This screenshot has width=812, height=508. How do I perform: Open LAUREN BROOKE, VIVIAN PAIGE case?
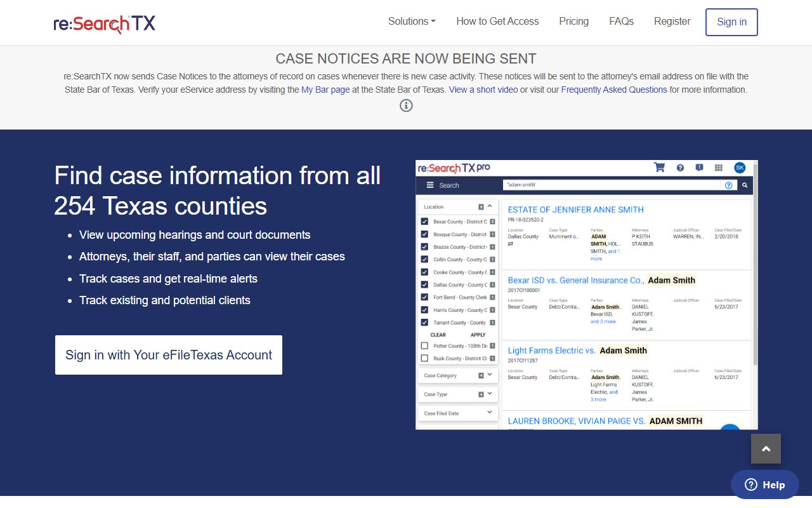pyautogui.click(x=605, y=421)
